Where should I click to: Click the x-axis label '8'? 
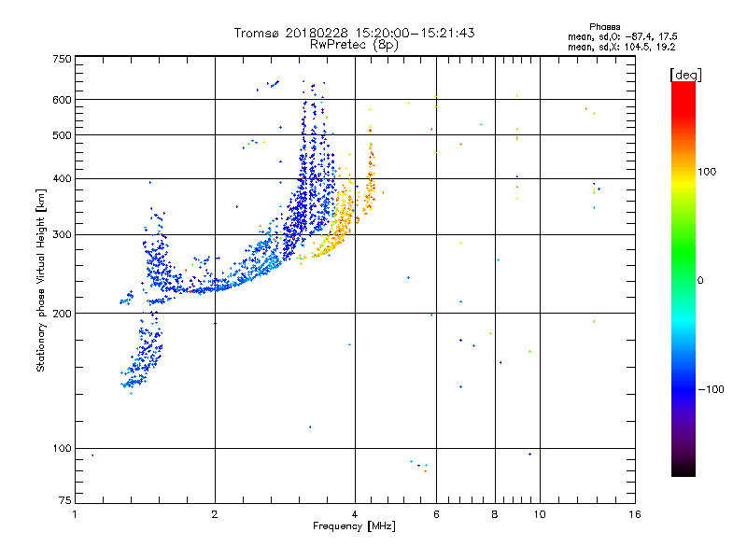point(495,514)
